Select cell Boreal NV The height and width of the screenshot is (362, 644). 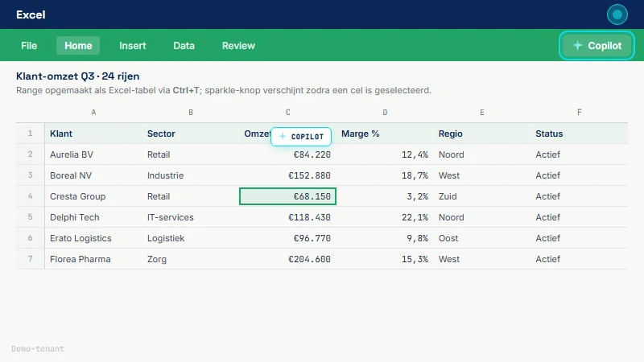coord(93,175)
